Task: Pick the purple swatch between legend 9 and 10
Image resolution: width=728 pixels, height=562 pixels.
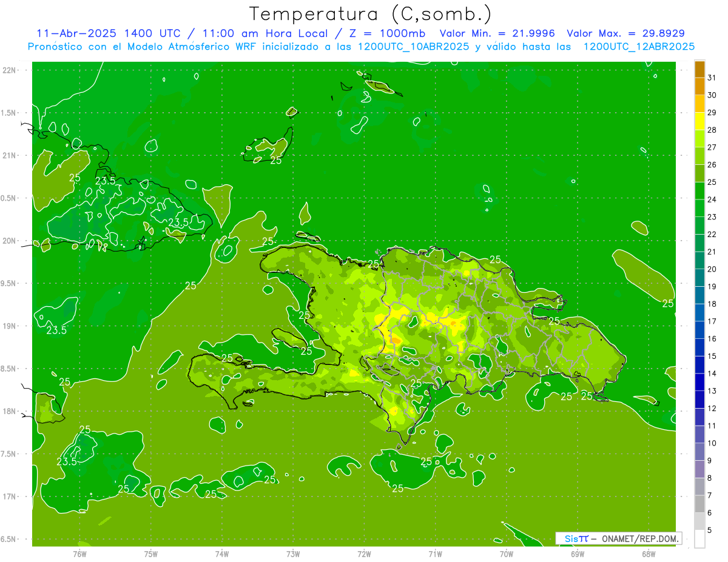Action: (x=699, y=452)
